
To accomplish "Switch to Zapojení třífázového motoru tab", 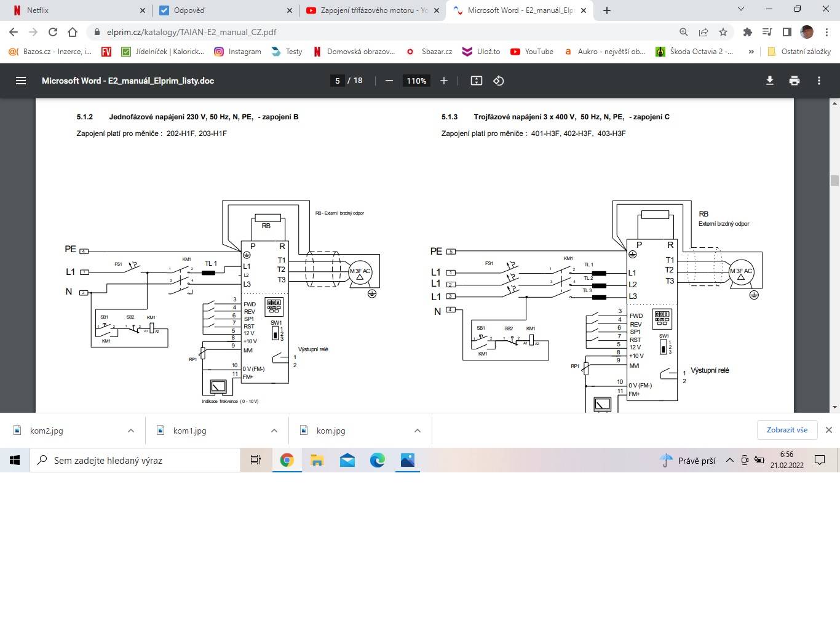I will tap(373, 10).
